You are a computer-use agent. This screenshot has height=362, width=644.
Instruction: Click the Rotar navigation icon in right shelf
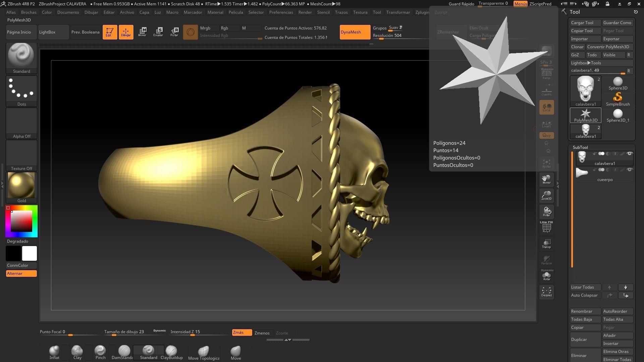click(546, 212)
